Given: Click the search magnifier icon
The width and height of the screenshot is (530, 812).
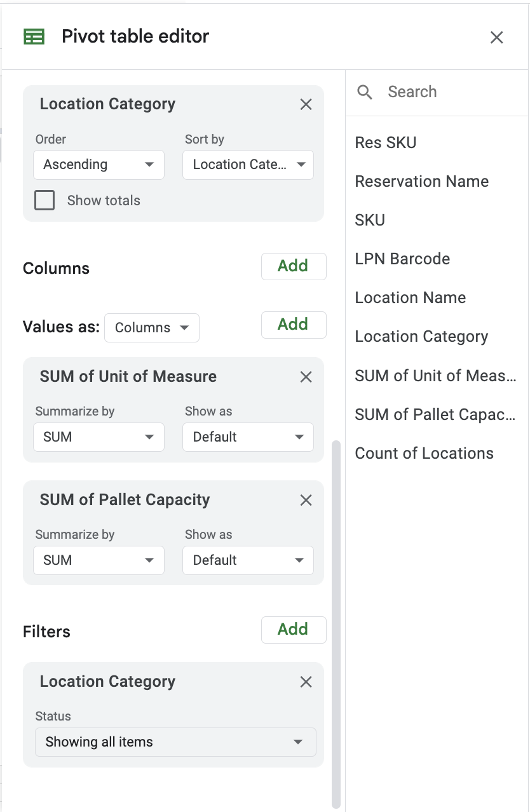Looking at the screenshot, I should click(x=365, y=91).
